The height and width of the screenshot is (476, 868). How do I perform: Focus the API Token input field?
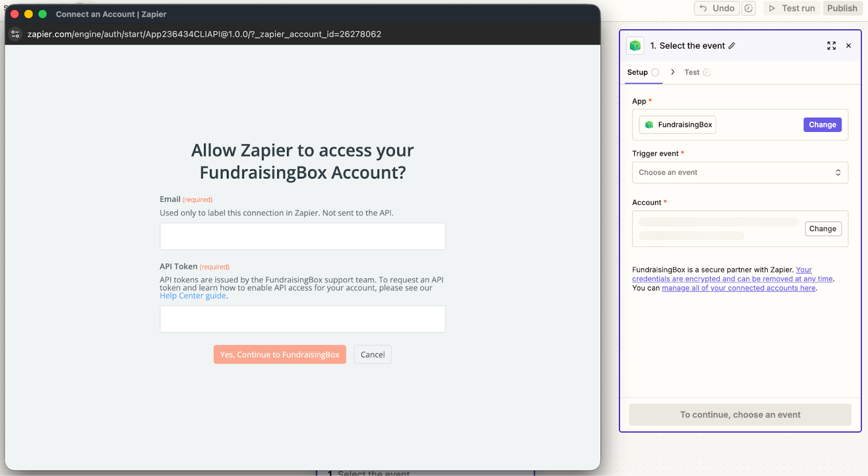pos(303,319)
